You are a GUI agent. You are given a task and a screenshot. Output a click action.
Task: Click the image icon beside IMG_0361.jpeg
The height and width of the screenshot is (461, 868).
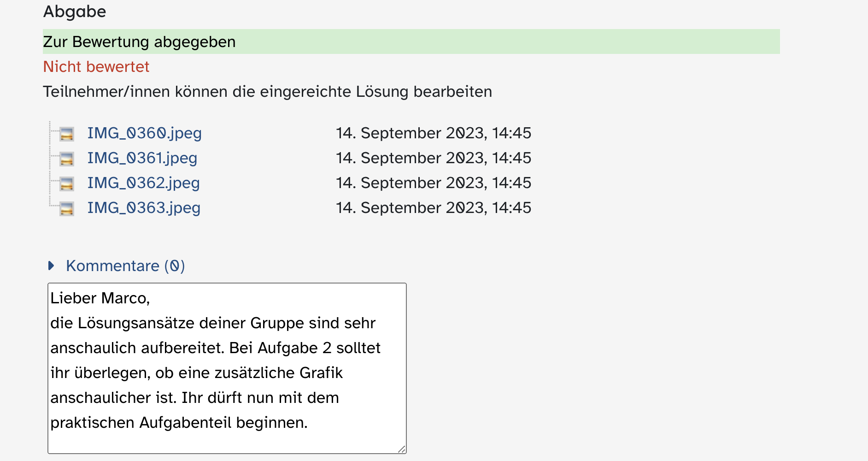click(x=67, y=159)
